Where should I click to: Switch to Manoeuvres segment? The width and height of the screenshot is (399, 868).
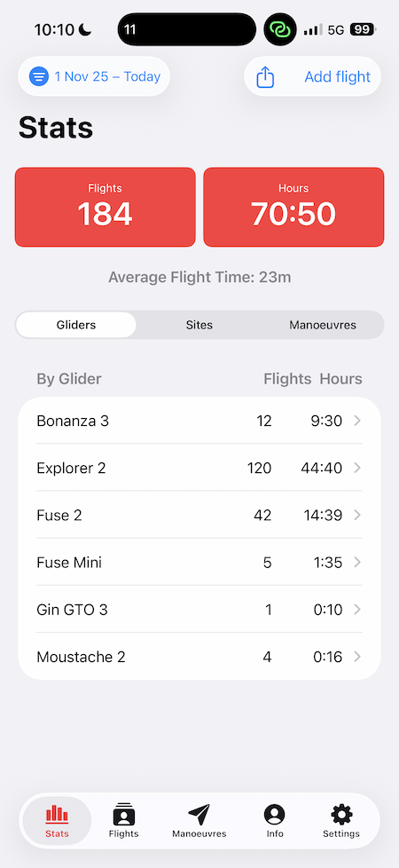[x=323, y=325]
